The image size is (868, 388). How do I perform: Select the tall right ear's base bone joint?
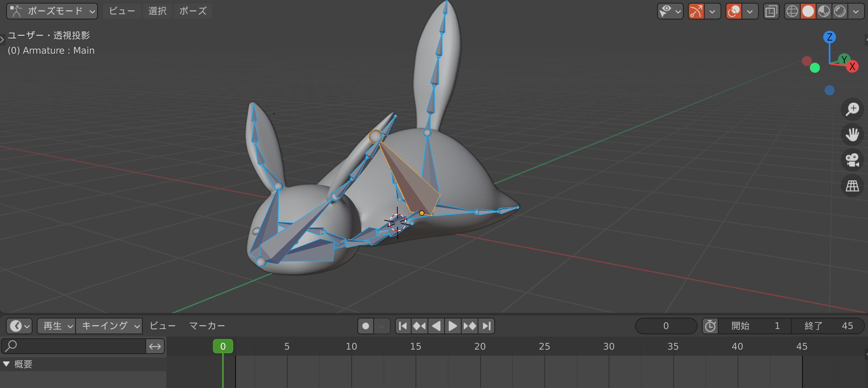pos(427,133)
